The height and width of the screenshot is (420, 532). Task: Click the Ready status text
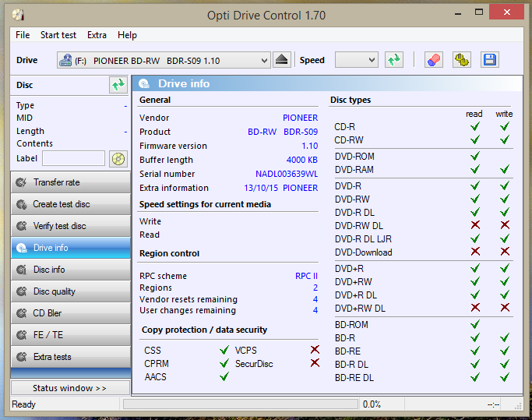tap(23, 404)
